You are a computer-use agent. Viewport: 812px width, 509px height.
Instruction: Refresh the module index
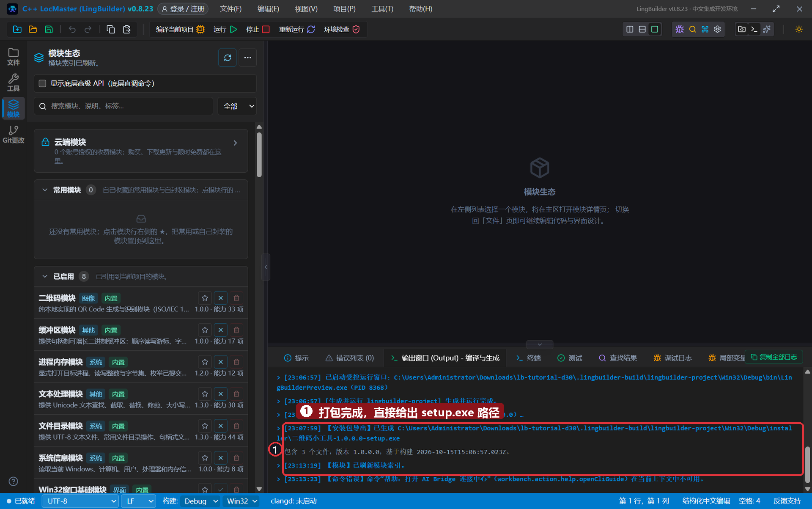click(228, 58)
